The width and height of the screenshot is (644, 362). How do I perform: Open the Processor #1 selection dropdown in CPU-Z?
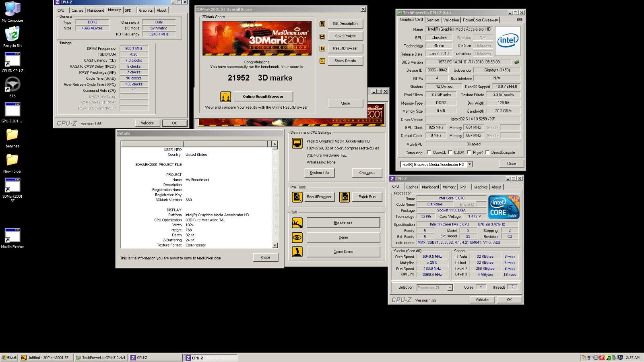tap(450, 288)
